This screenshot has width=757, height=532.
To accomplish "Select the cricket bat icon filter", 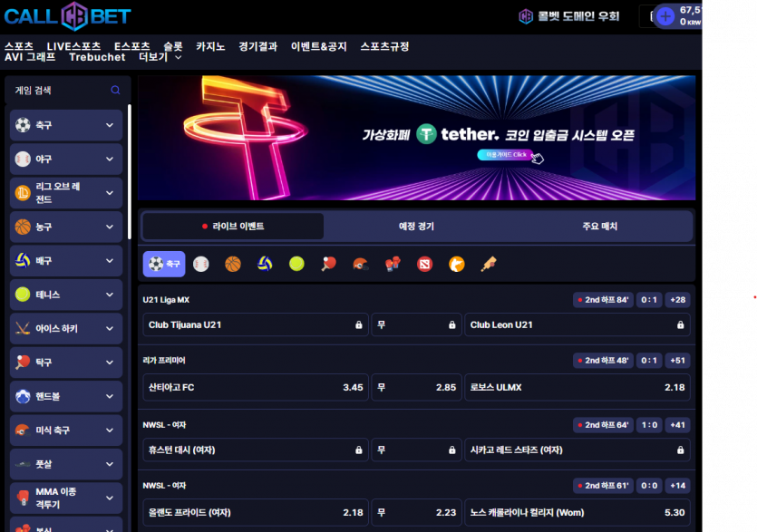I will point(489,264).
